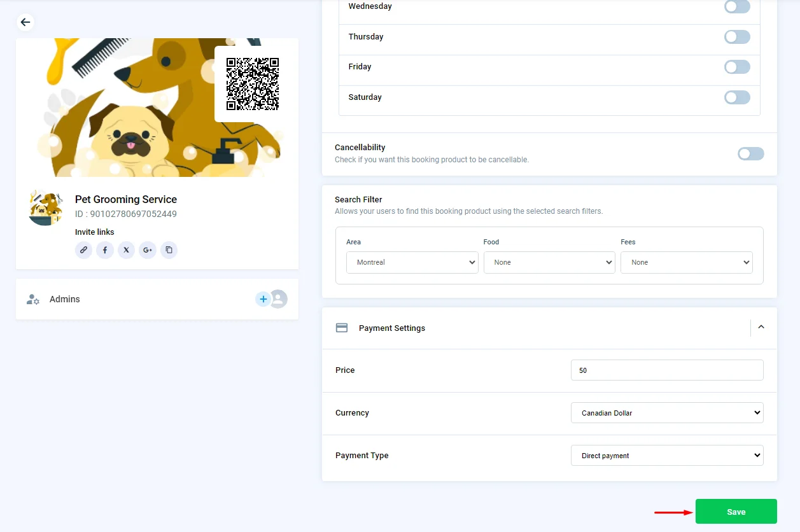This screenshot has width=800, height=532.
Task: Click the copy invite icon
Action: [169, 250]
